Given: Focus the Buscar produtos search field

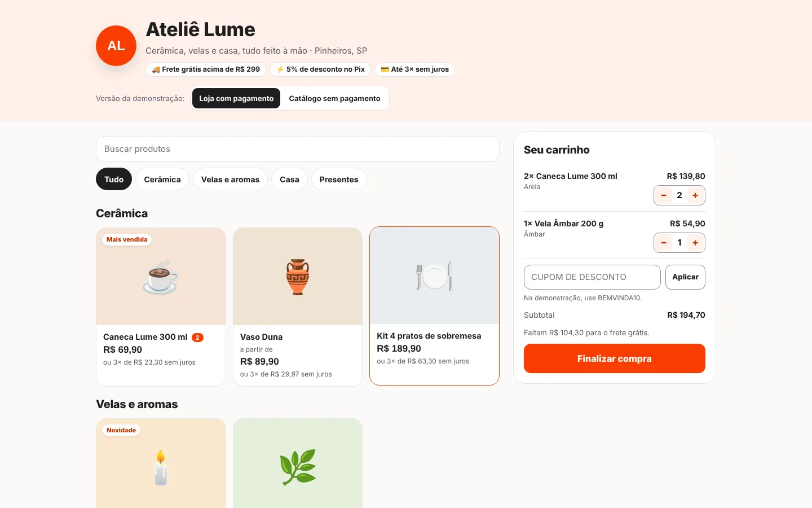Looking at the screenshot, I should (x=298, y=149).
